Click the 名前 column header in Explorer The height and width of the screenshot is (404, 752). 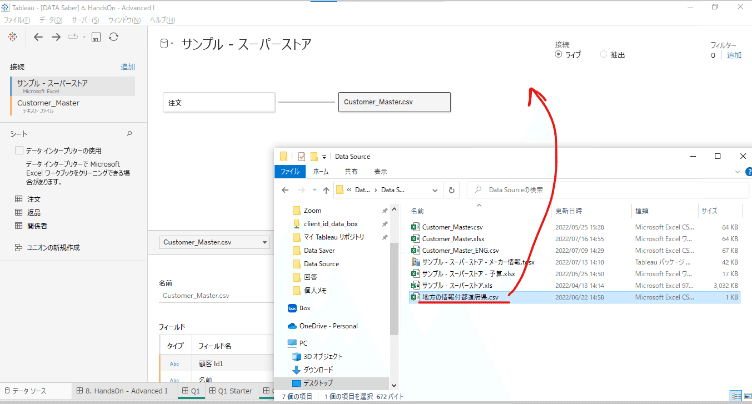(x=417, y=211)
